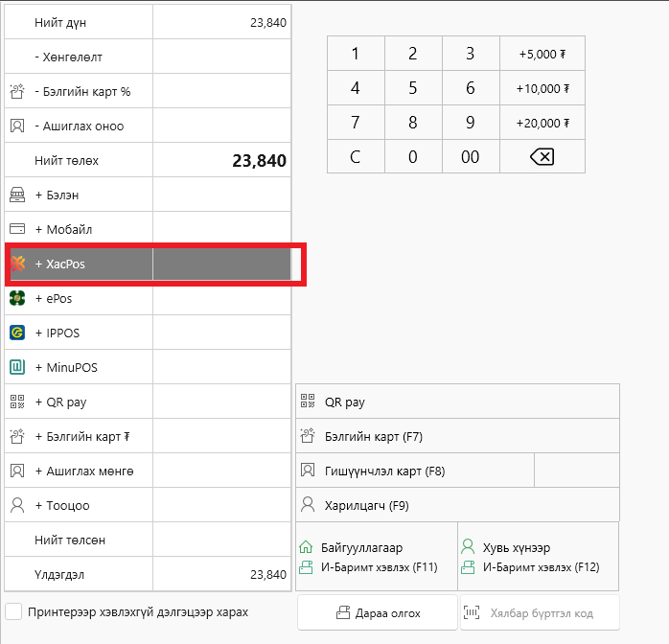Open Бэлгийн карт (F7) button
This screenshot has width=669, height=644.
457,436
